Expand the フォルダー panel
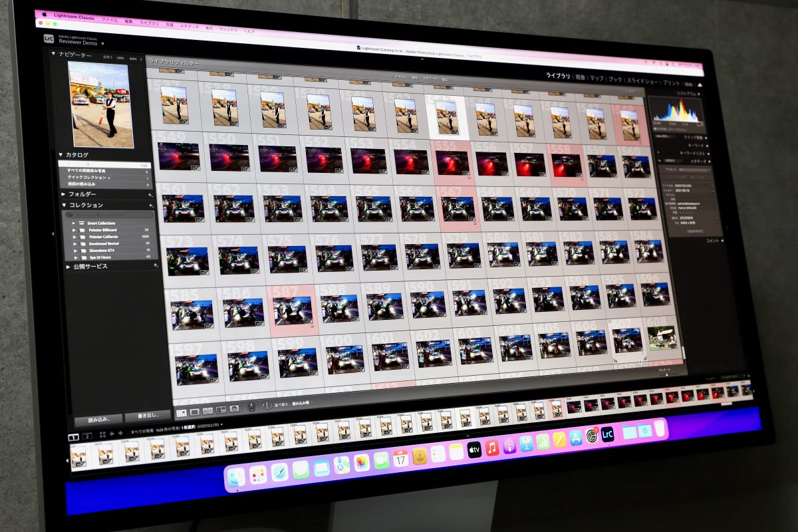 click(x=63, y=194)
